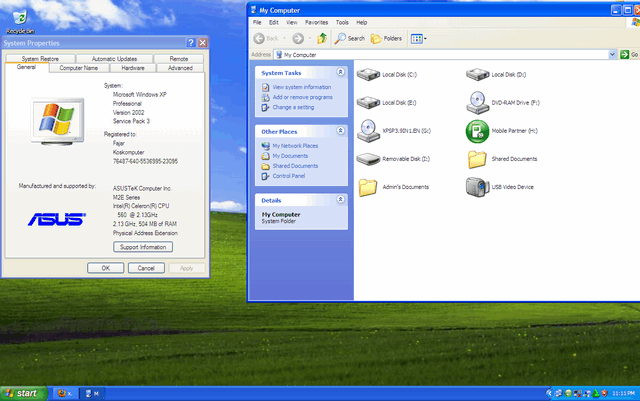Click the Forward arrow in My Computer

[298, 38]
